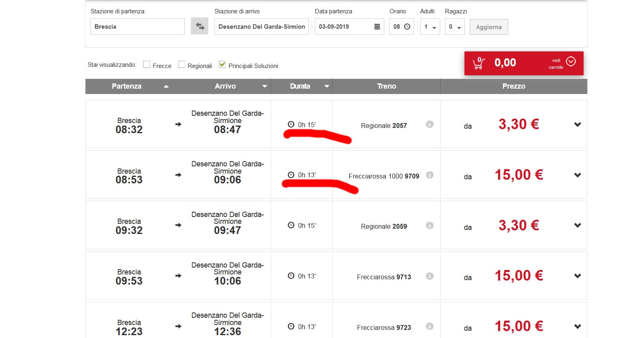
Task: Click the clock icon in Orario field
Action: coord(407,27)
